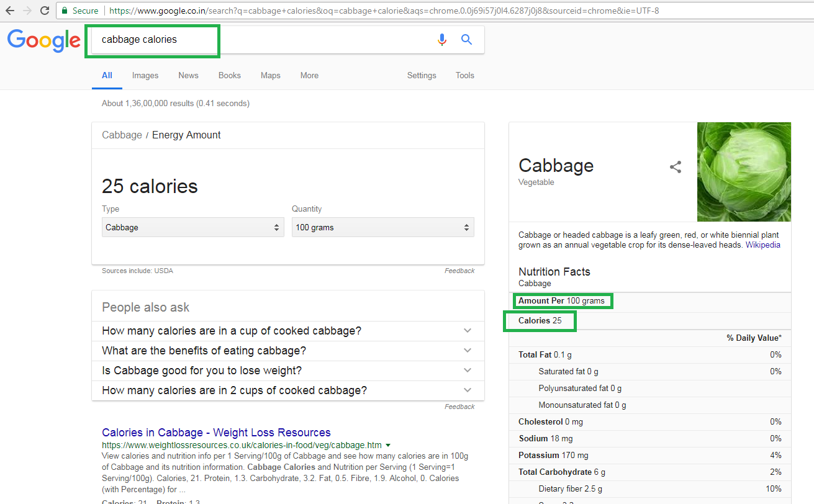Screen dimensions: 814x504
Task: Click the cached arrow beside weightlossresources URL
Action: click(388, 445)
